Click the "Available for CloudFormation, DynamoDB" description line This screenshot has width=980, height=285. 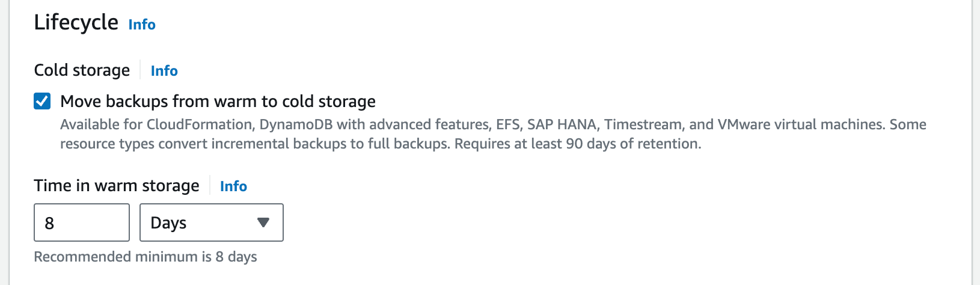pyautogui.click(x=240, y=124)
